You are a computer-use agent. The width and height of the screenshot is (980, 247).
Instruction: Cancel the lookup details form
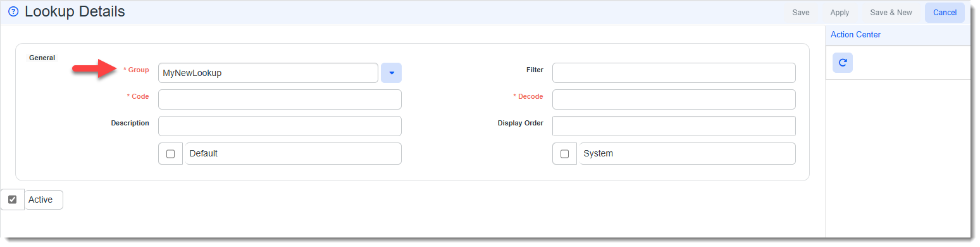click(x=945, y=13)
